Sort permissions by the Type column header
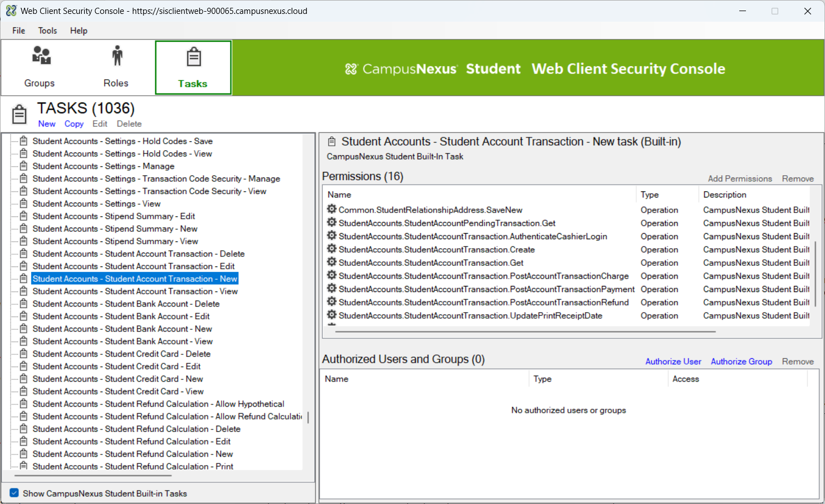The height and width of the screenshot is (504, 825). pyautogui.click(x=667, y=195)
